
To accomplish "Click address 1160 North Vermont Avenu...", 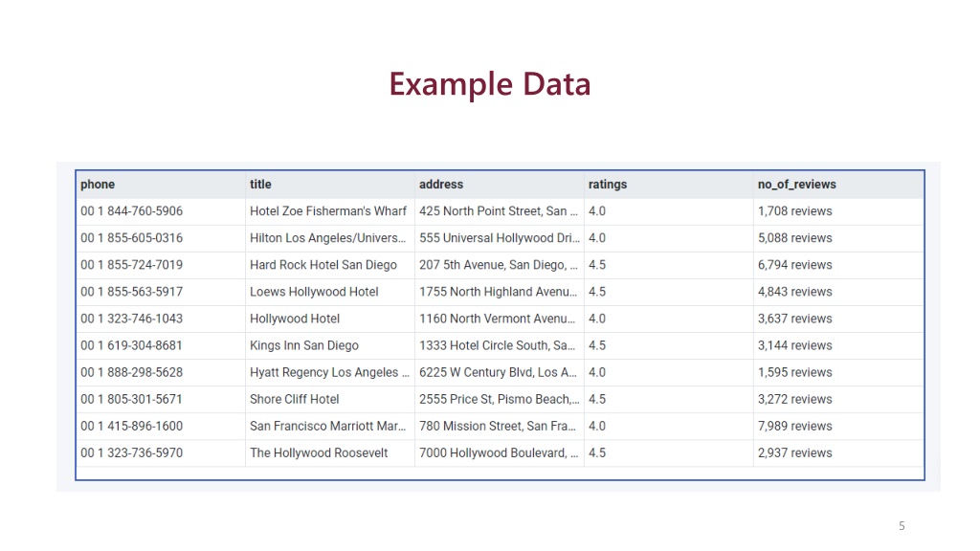I will coord(497,319).
